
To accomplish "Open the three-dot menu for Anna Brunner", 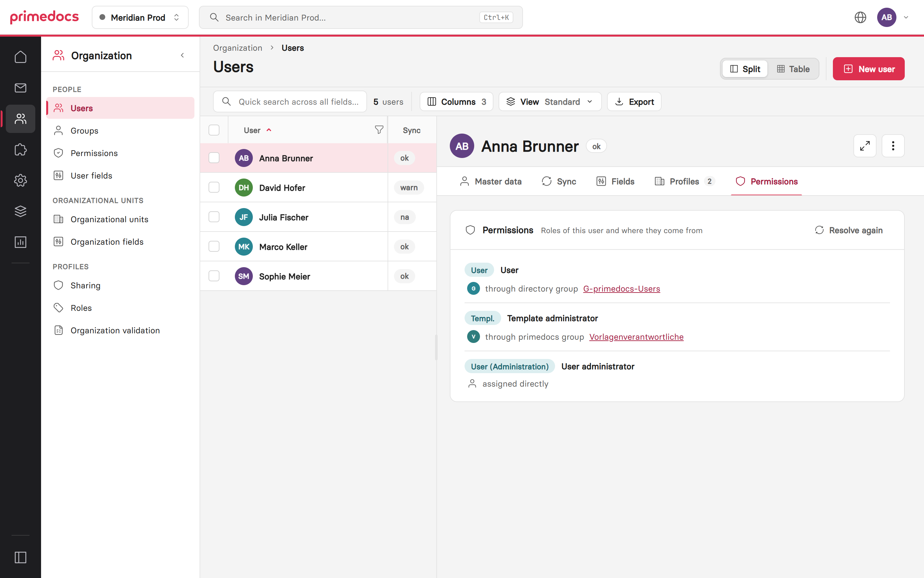I will (893, 146).
